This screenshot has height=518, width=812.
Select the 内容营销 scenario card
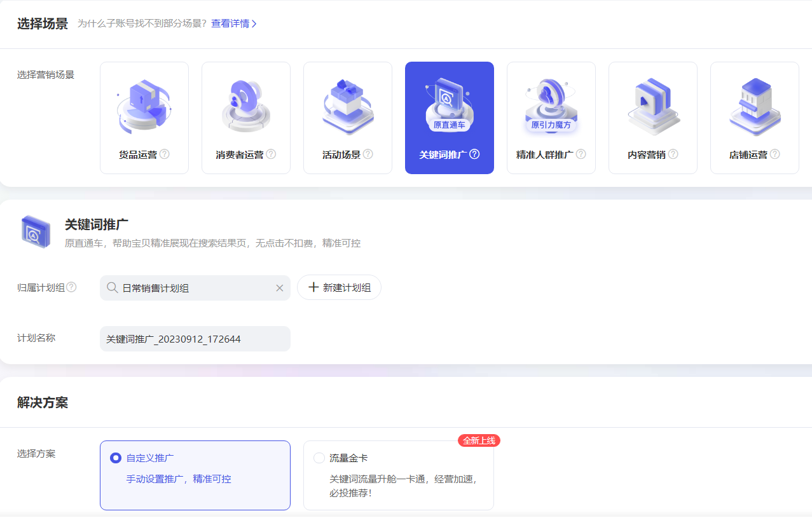[x=653, y=118]
